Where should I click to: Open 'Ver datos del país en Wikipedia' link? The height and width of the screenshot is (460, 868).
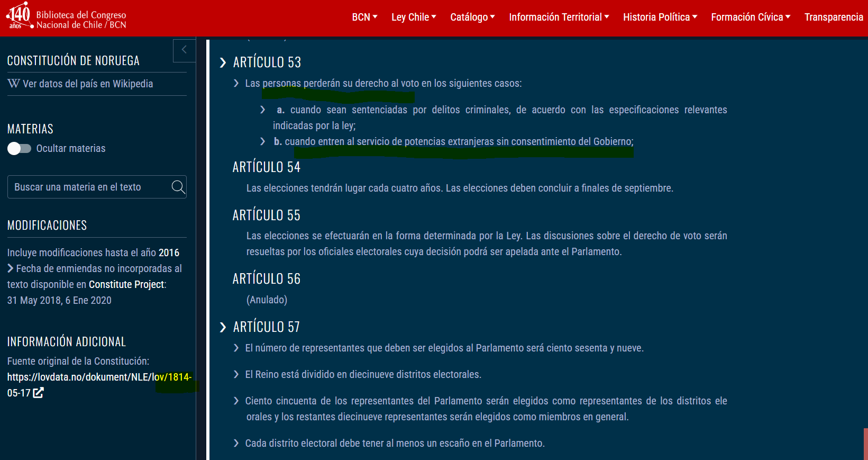(x=88, y=84)
